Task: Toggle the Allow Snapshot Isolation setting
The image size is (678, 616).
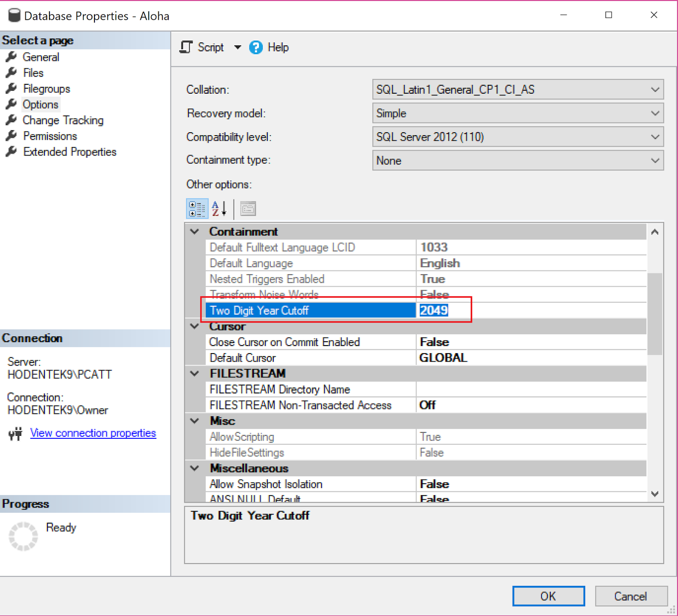Action: [x=434, y=484]
